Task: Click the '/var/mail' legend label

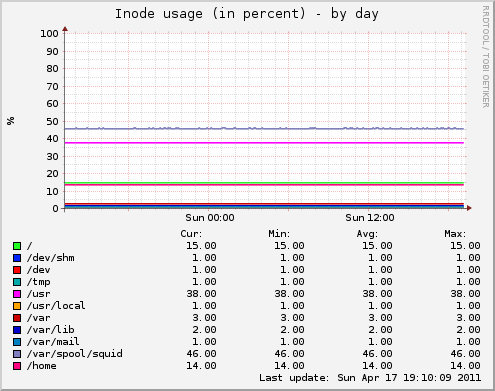Action: pyautogui.click(x=53, y=342)
